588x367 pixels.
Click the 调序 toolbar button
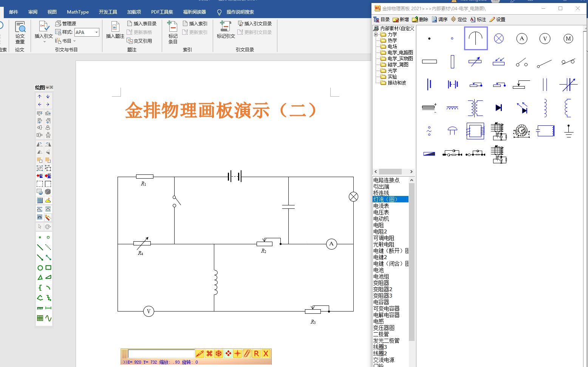point(440,20)
